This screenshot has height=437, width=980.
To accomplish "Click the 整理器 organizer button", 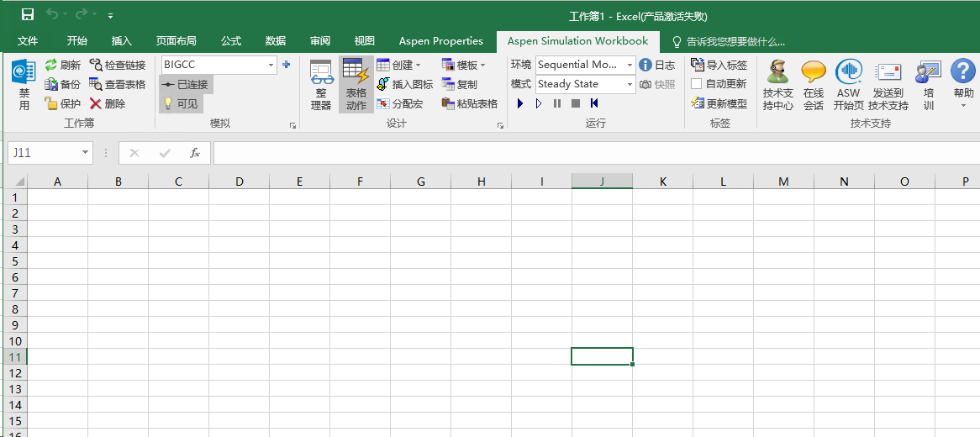I will (x=321, y=84).
